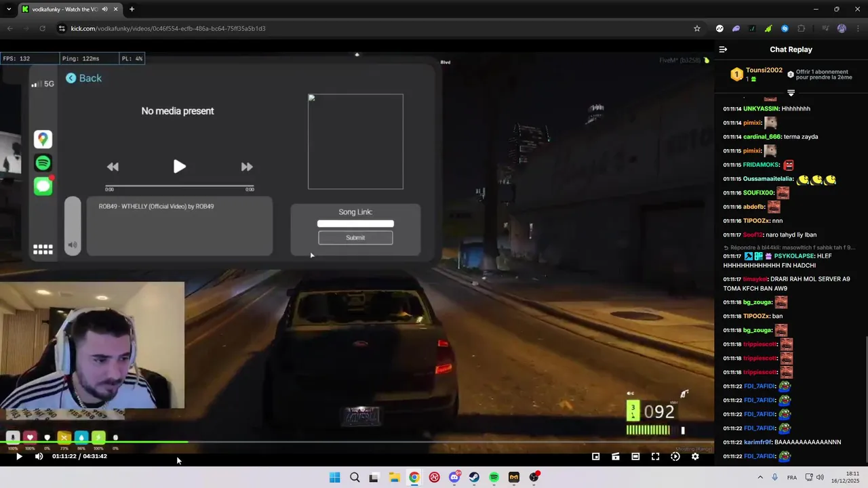Viewport: 868px width, 488px height.
Task: Open a new browser tab
Action: [x=132, y=9]
